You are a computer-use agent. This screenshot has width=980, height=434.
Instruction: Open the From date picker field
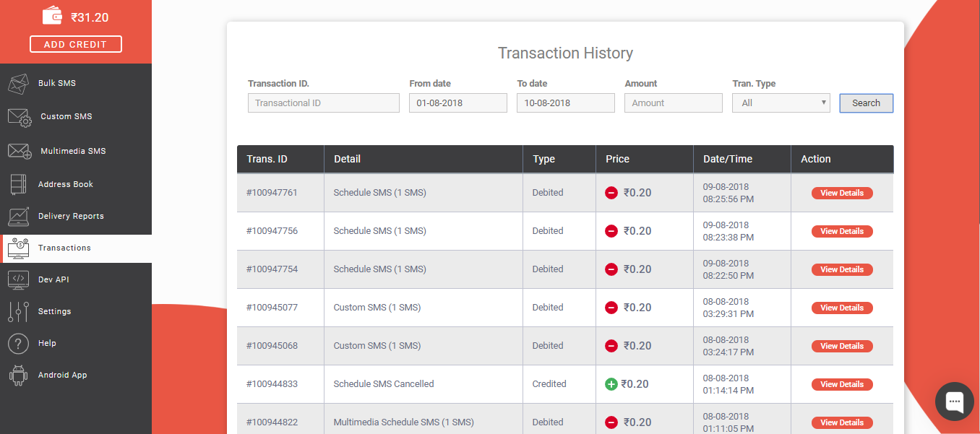point(458,103)
